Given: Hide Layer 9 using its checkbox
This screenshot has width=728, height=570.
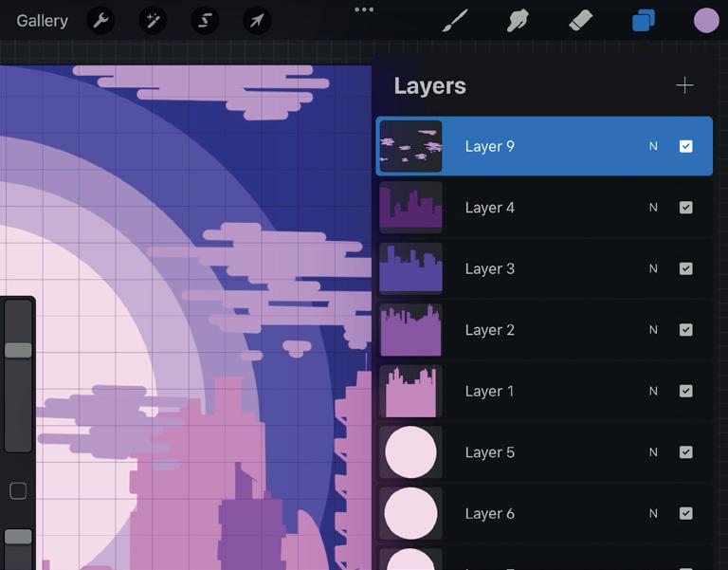Looking at the screenshot, I should click(685, 146).
